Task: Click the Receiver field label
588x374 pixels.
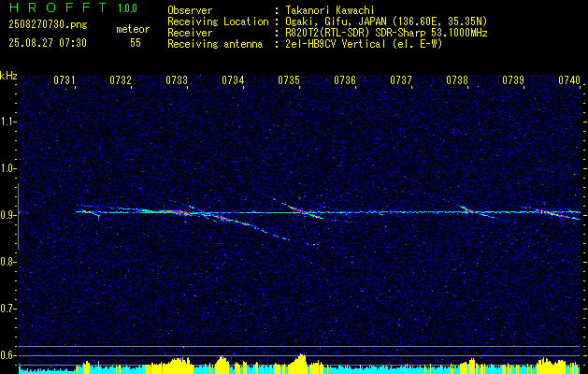Action: (x=190, y=33)
